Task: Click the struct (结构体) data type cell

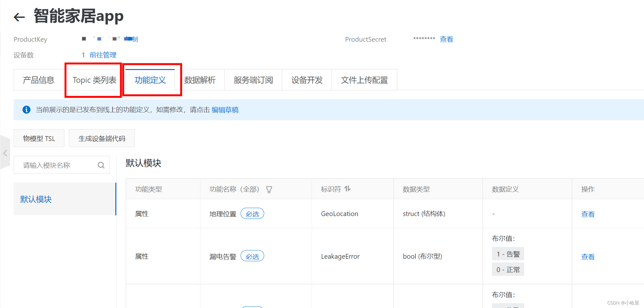Action: click(424, 214)
